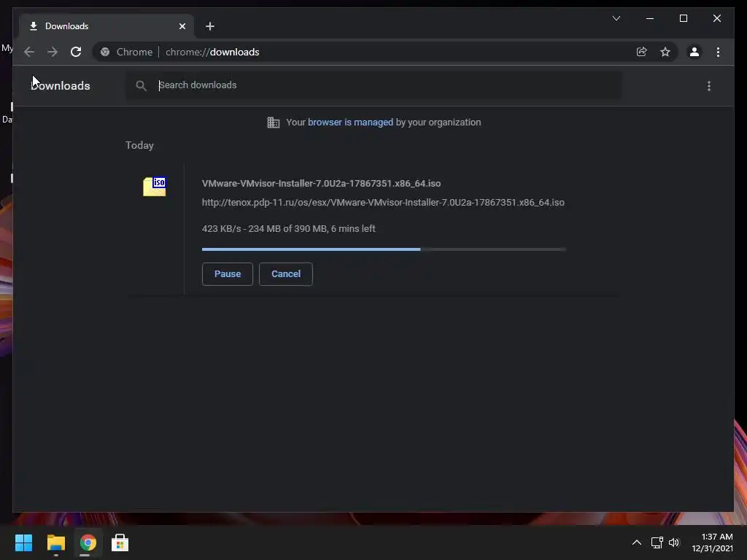Maximize the Chrome window
747x560 pixels.
click(x=683, y=18)
